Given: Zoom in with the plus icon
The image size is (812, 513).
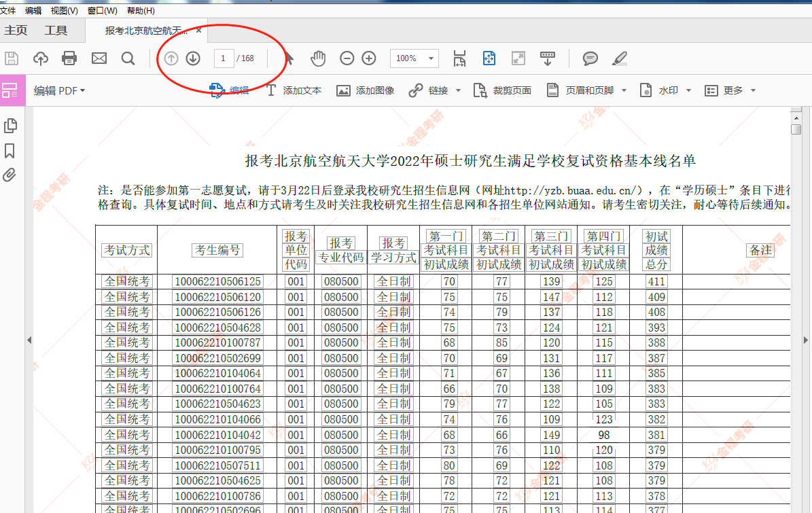Looking at the screenshot, I should (x=369, y=58).
